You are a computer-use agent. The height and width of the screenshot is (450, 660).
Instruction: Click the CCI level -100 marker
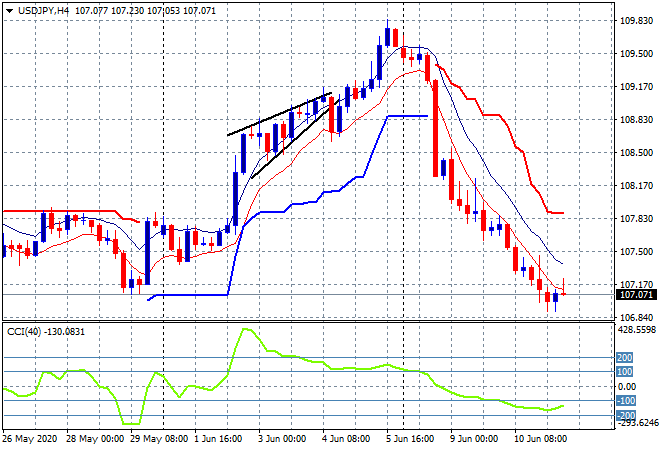626,401
